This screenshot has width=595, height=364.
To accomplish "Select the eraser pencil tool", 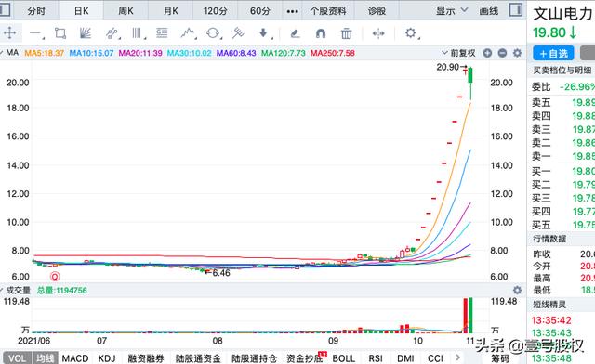I will [295, 33].
